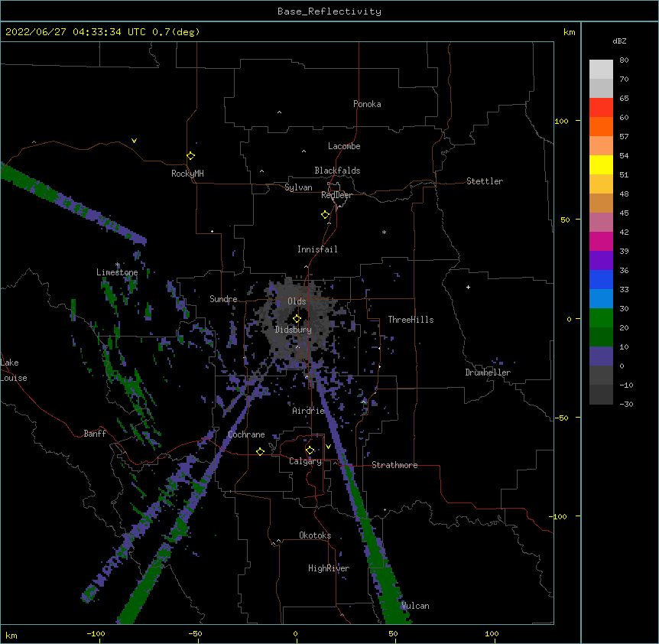The image size is (659, 644).
Task: Click the dBZ legend heading
Action: 619,41
